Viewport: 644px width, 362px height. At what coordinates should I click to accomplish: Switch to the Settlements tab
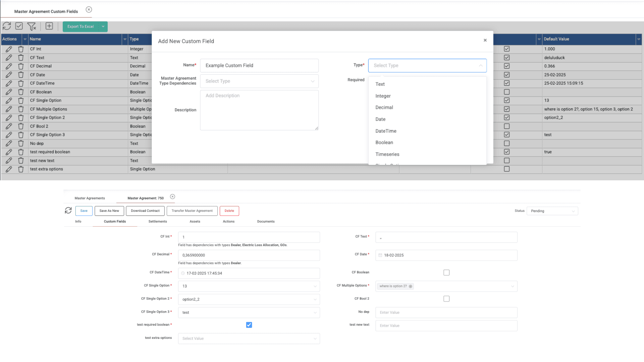158,222
